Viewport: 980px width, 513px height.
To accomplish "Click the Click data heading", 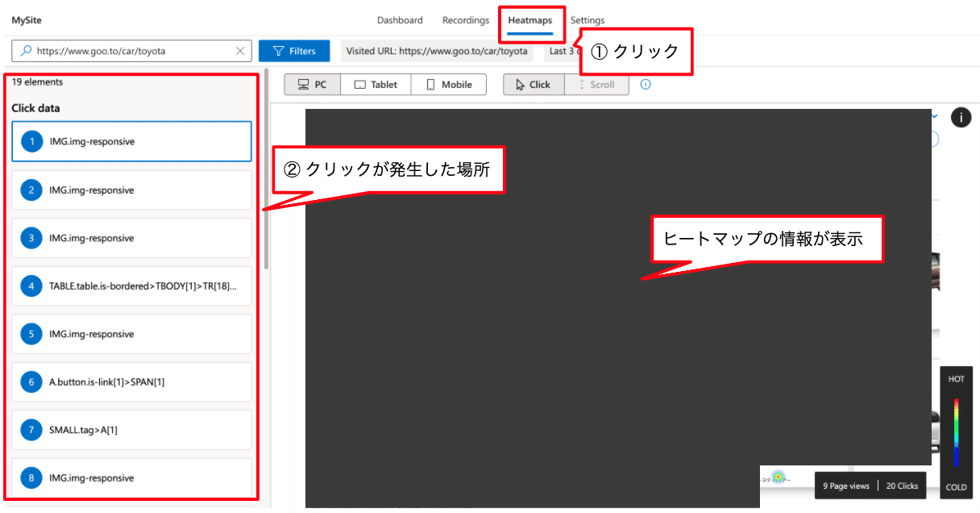I will (35, 108).
